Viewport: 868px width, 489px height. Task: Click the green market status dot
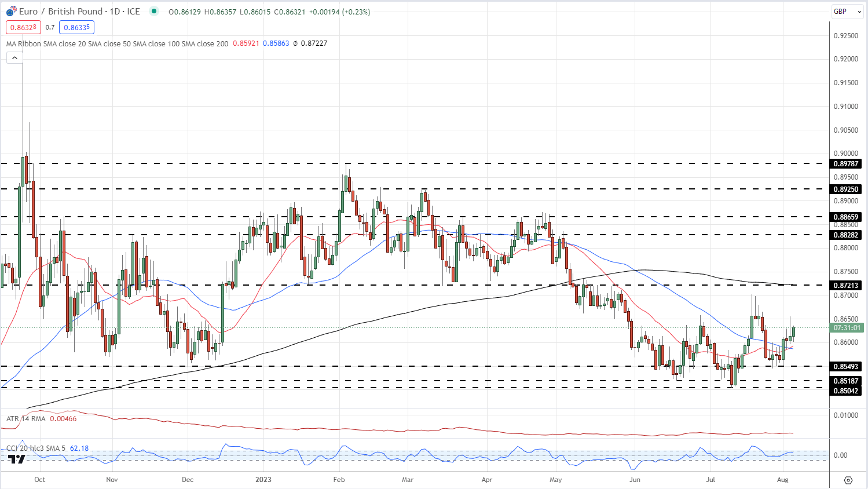pyautogui.click(x=153, y=11)
